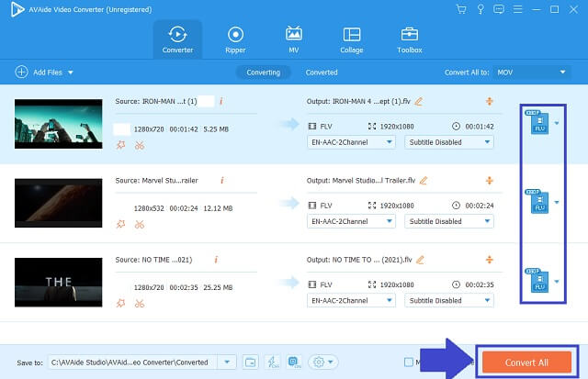Toggle the merge checkbox near Convert All
Image resolution: width=588 pixels, height=379 pixels.
point(409,362)
